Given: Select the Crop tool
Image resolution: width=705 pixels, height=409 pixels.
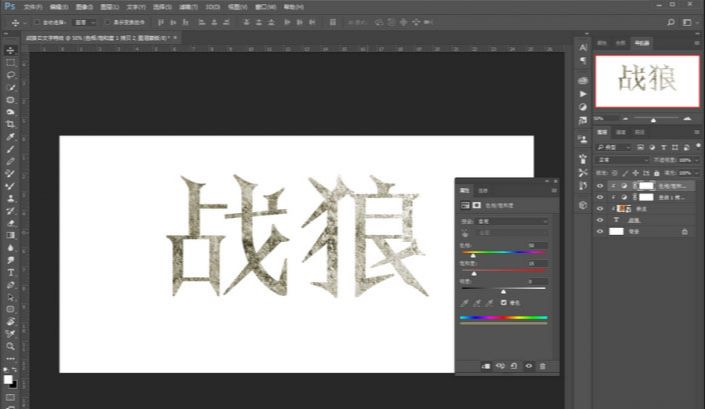Looking at the screenshot, I should 10,124.
